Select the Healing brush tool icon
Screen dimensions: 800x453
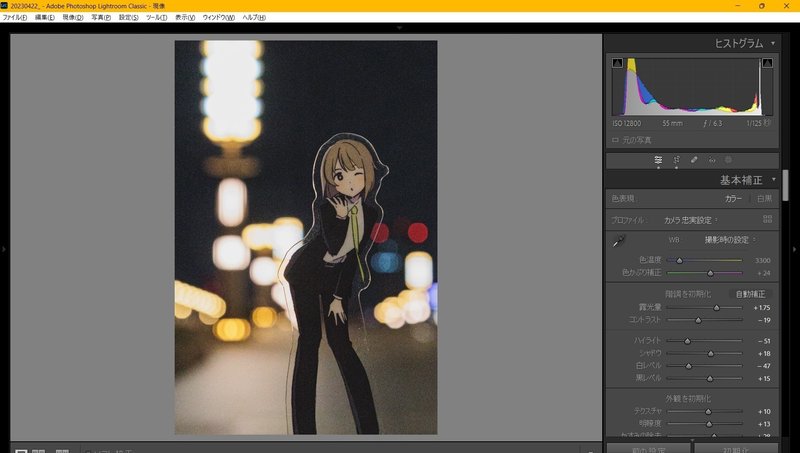tap(694, 160)
